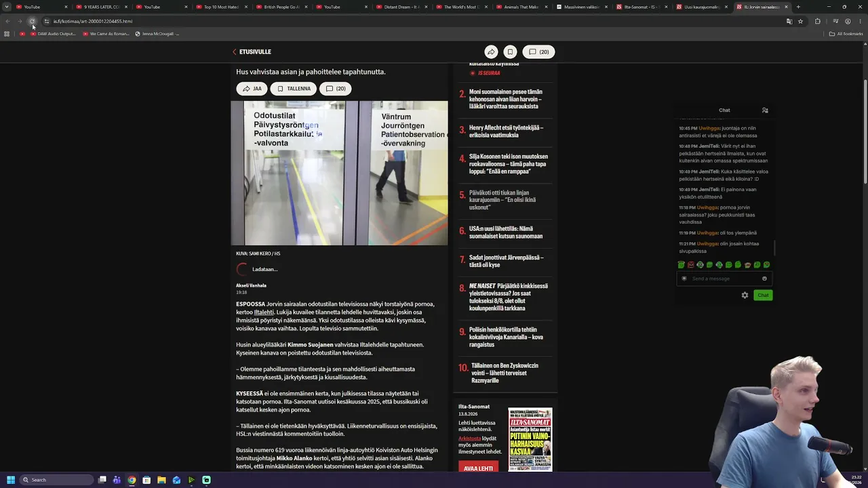Open comments via the header (20) bubble
Image resolution: width=868 pixels, height=488 pixels.
pos(538,52)
